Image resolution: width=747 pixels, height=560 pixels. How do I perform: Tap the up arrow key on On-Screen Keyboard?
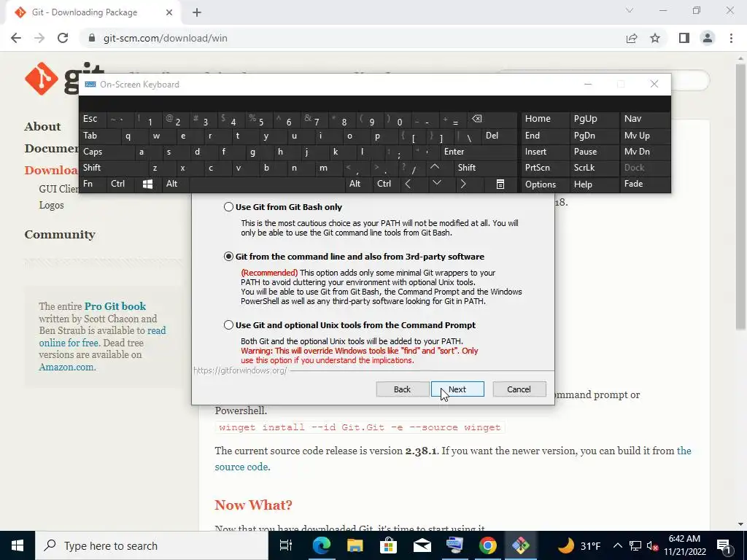pyautogui.click(x=435, y=167)
